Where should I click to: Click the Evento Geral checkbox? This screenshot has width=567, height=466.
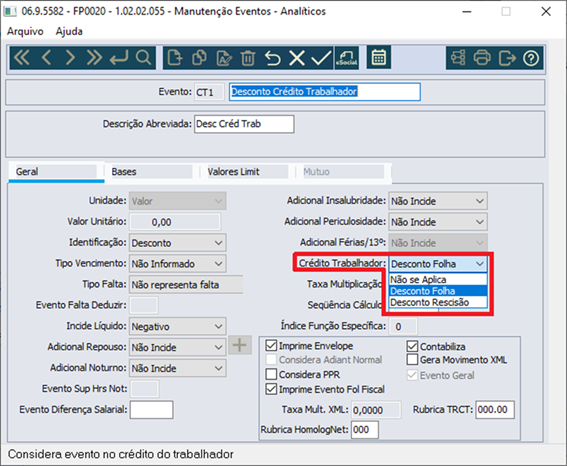(412, 375)
